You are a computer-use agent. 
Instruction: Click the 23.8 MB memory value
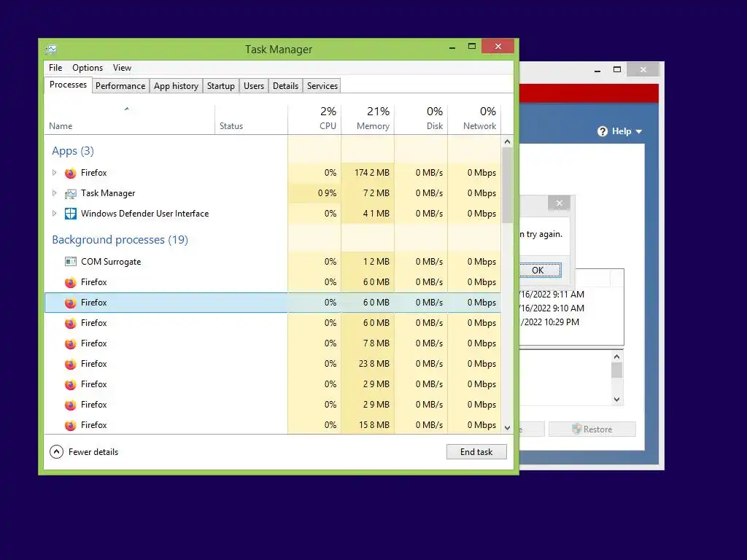click(374, 364)
